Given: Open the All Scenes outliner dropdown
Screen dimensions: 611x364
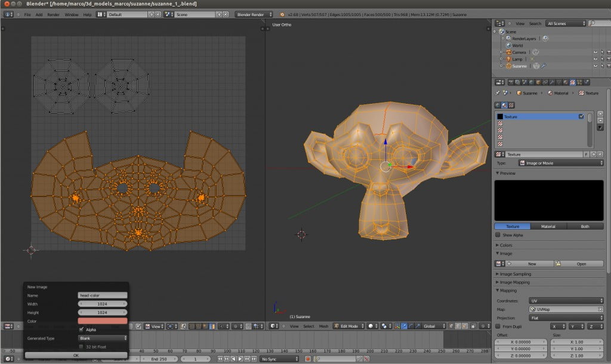Looking at the screenshot, I should 566,23.
